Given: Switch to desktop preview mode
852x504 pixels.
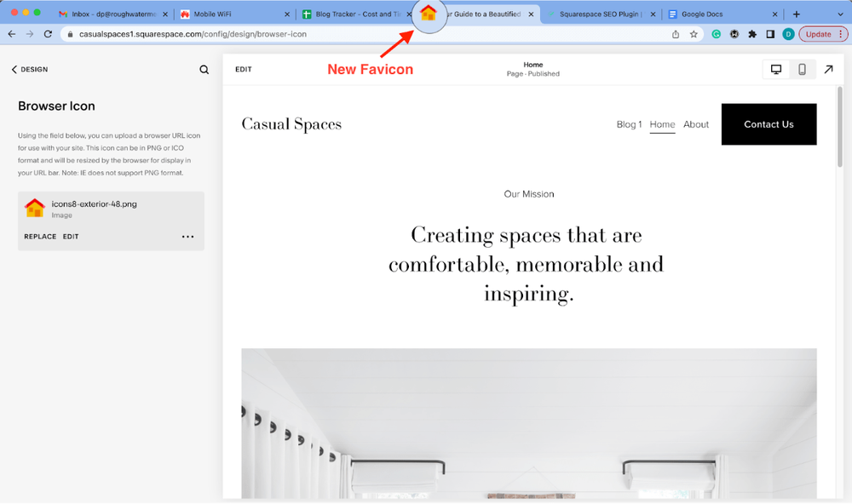Looking at the screenshot, I should [x=776, y=69].
